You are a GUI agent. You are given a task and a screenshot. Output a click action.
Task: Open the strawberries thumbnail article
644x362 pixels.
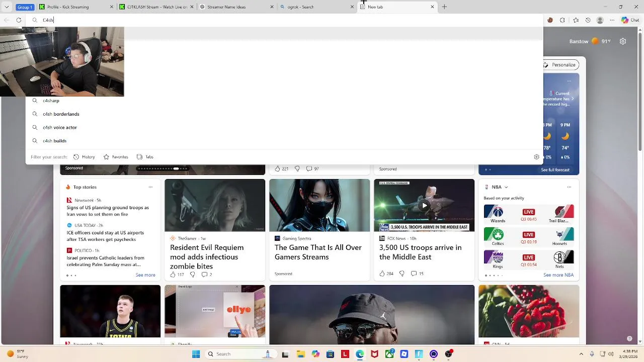(x=529, y=311)
